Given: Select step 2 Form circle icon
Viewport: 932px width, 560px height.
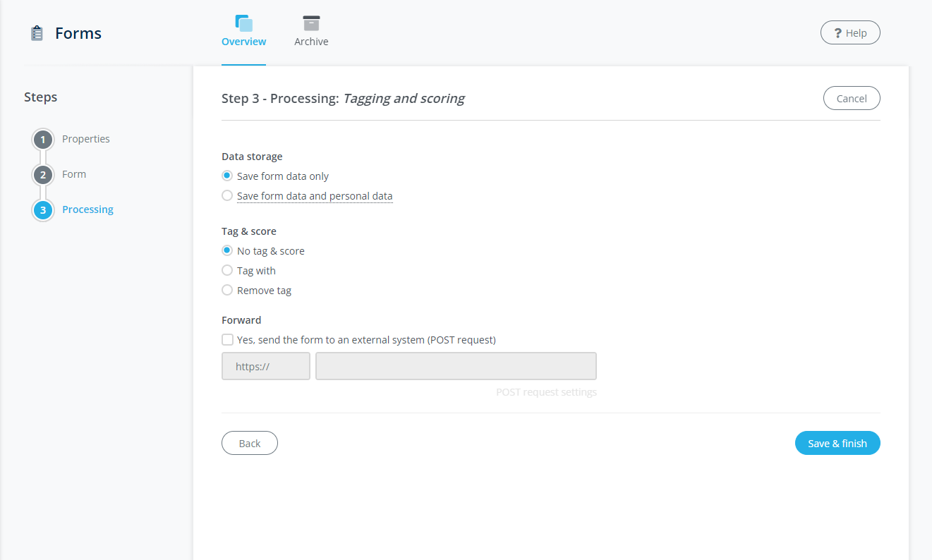Looking at the screenshot, I should [42, 174].
